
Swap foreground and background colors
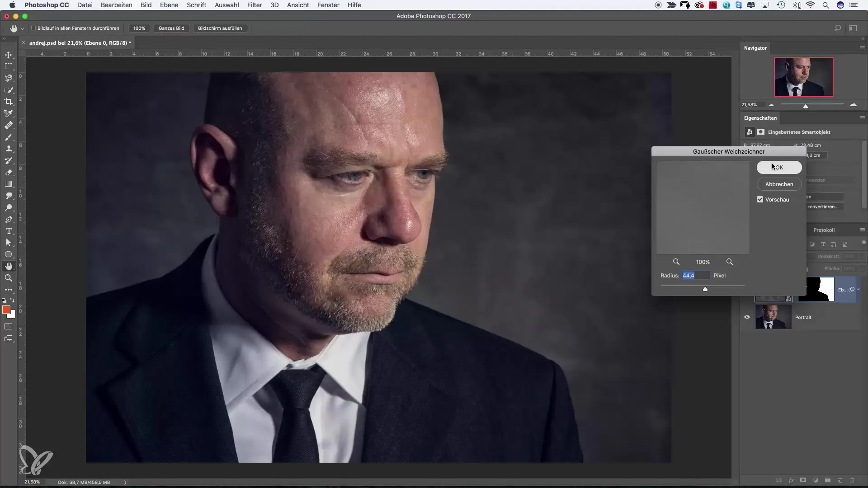pyautogui.click(x=13, y=300)
